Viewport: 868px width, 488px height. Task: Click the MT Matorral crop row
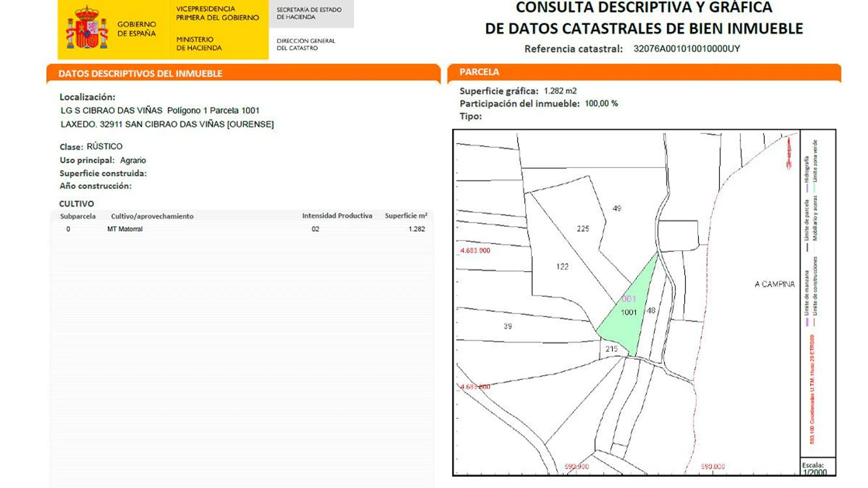pyautogui.click(x=125, y=229)
